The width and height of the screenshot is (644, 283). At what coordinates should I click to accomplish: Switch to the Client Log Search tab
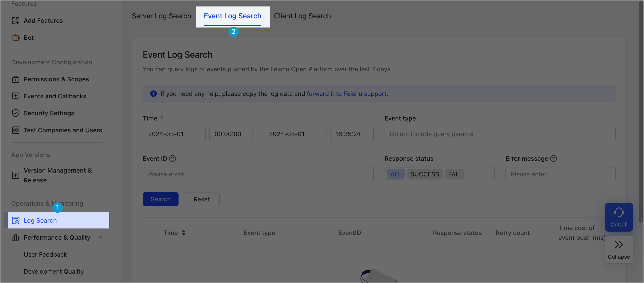tap(302, 16)
